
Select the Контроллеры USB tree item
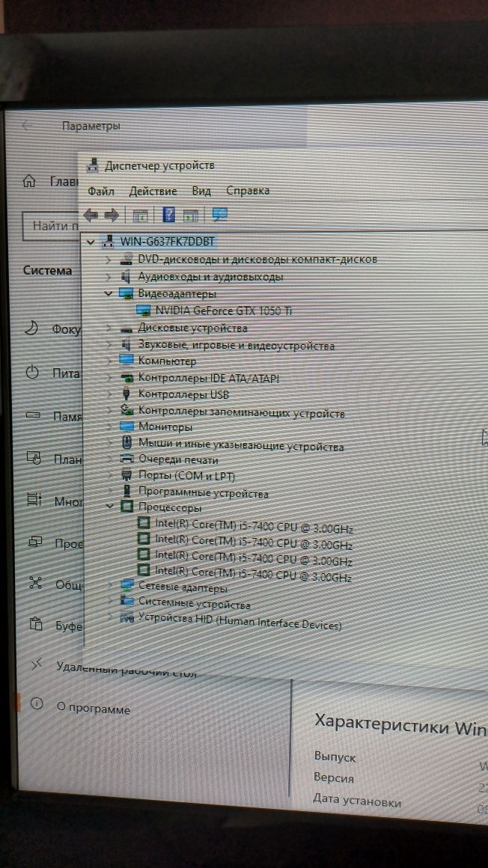183,394
